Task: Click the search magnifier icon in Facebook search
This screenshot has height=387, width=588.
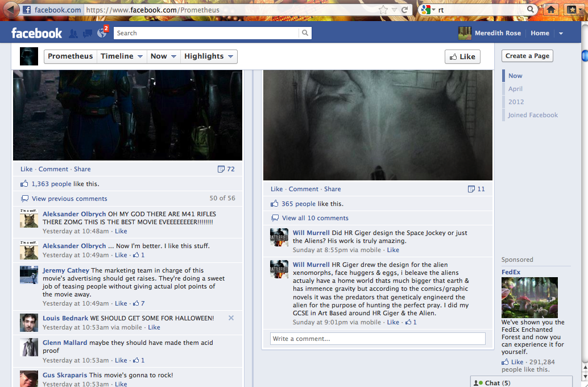Action: click(x=305, y=33)
